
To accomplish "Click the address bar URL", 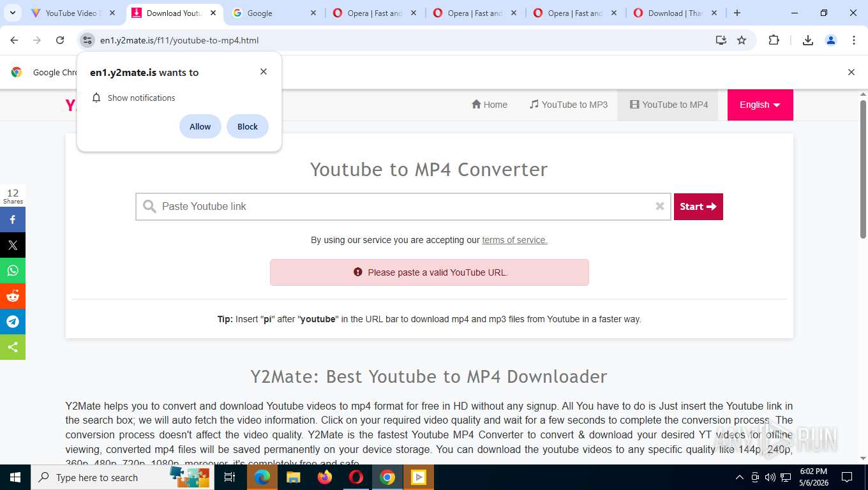I will pos(179,40).
